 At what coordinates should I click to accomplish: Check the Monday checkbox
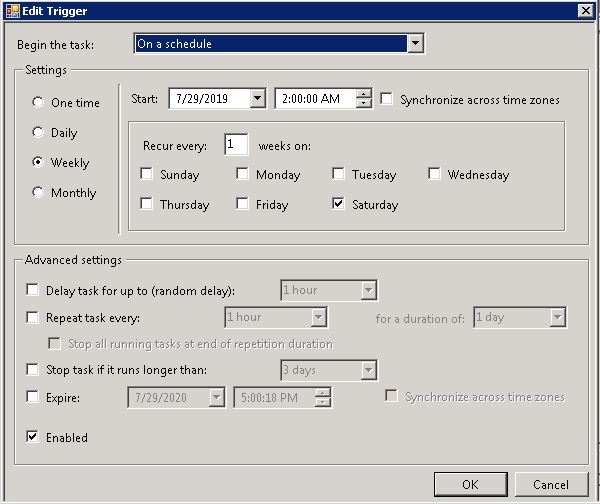click(242, 173)
